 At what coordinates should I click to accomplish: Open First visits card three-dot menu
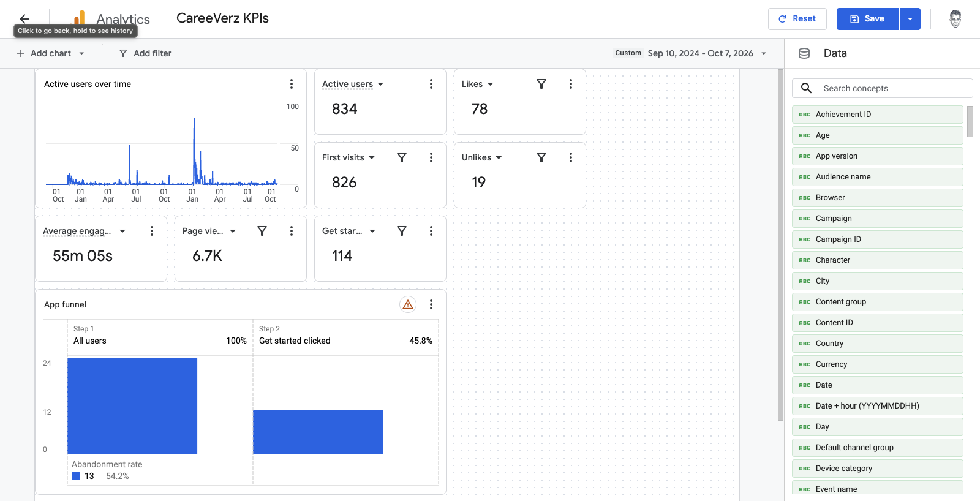pyautogui.click(x=431, y=157)
